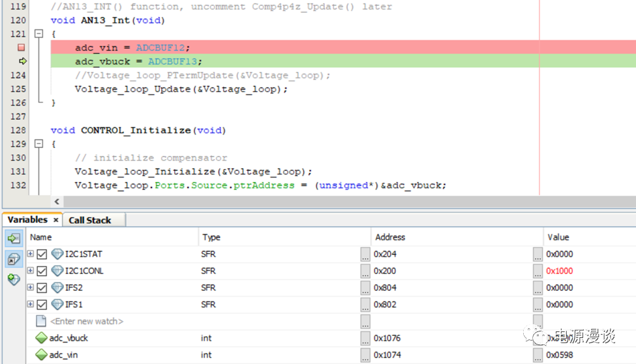The image size is (636, 364).
Task: Click the program counter arrow in the gutter
Action: pyautogui.click(x=23, y=61)
